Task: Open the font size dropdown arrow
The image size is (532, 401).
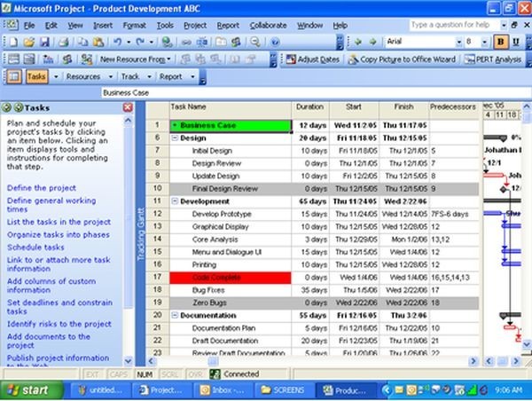Action: pos(484,42)
